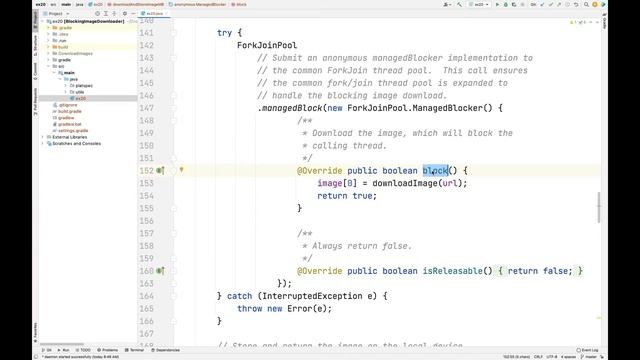Open the ex20 run configuration dropdown

479,4
